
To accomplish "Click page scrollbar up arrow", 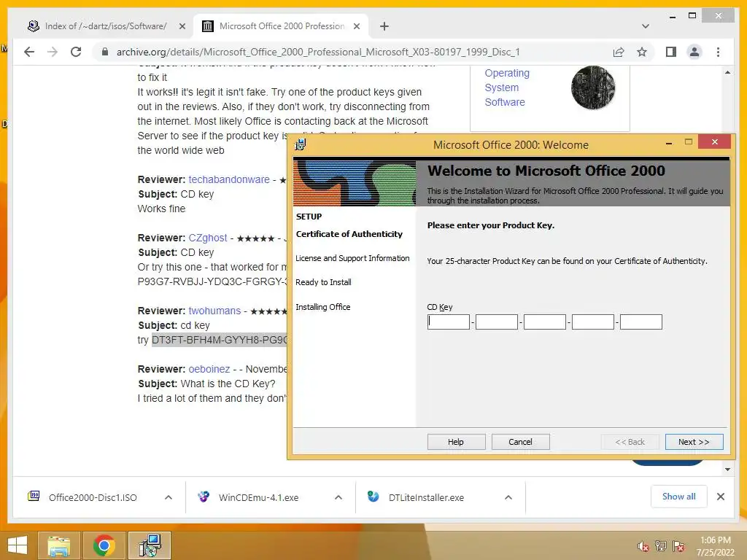I will click(x=727, y=72).
